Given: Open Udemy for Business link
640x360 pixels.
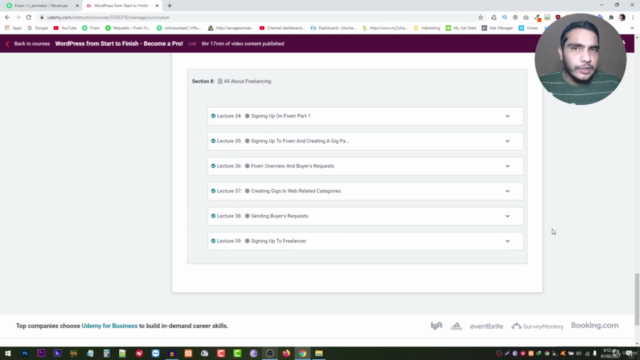Looking at the screenshot, I should (109, 326).
